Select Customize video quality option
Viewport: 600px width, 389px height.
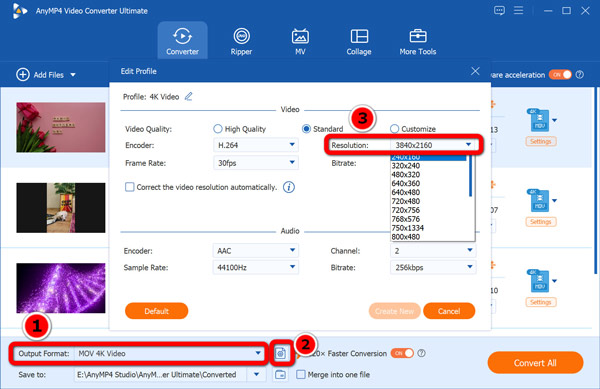pos(394,129)
